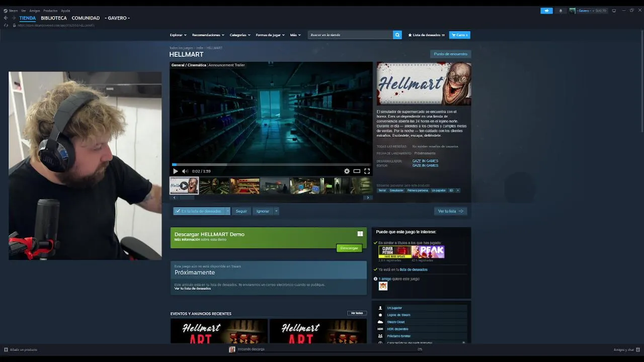
Task: Click the Indie breadcrumb link
Action: click(x=200, y=48)
